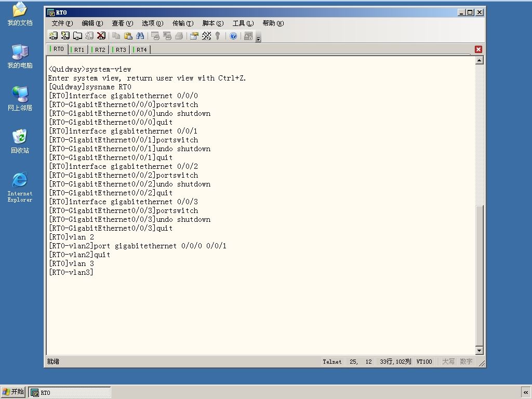
Task: Select the Internet Explorer desktop icon
Action: coord(20,187)
